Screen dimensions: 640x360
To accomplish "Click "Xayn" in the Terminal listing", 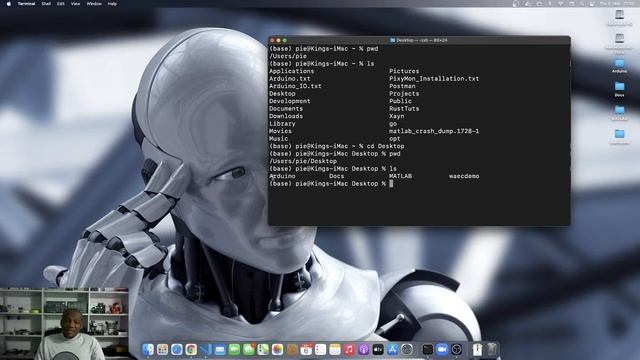I will [x=397, y=116].
